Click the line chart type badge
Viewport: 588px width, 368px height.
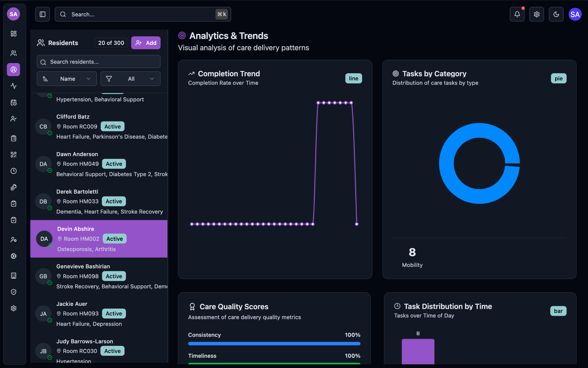(x=353, y=78)
